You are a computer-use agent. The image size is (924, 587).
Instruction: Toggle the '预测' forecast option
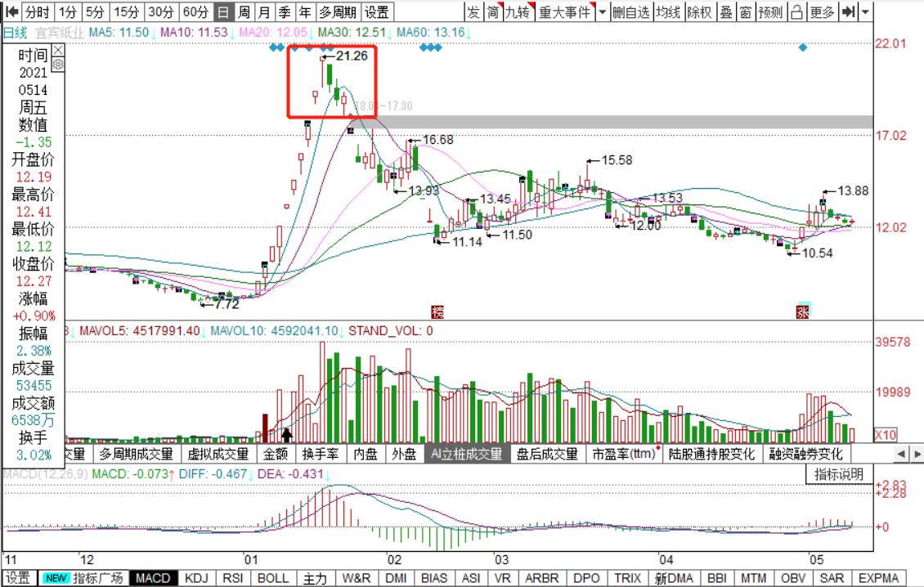coord(771,11)
